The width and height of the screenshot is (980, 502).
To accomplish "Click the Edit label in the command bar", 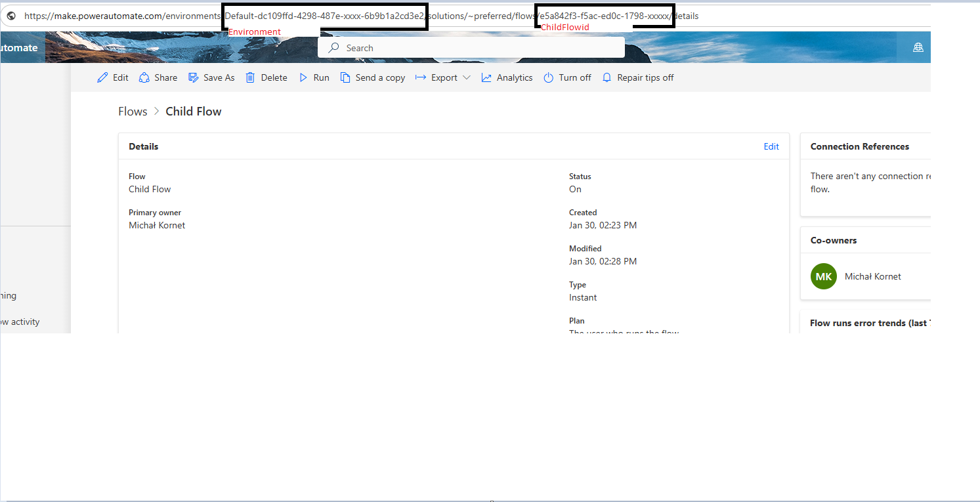I will click(121, 77).
